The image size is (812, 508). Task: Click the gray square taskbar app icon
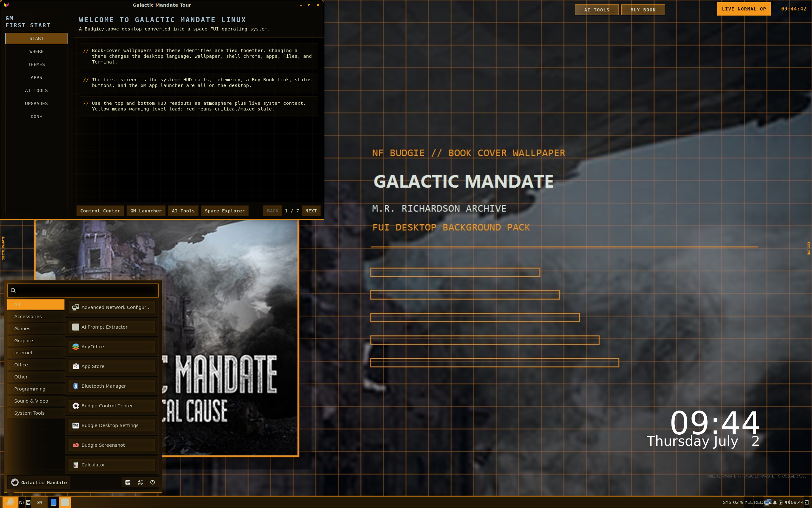click(65, 502)
